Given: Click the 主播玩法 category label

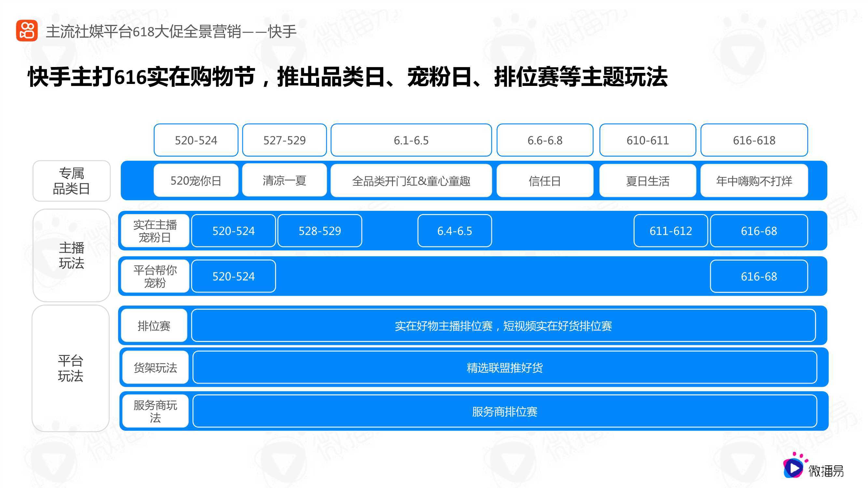Looking at the screenshot, I should coord(71,255).
